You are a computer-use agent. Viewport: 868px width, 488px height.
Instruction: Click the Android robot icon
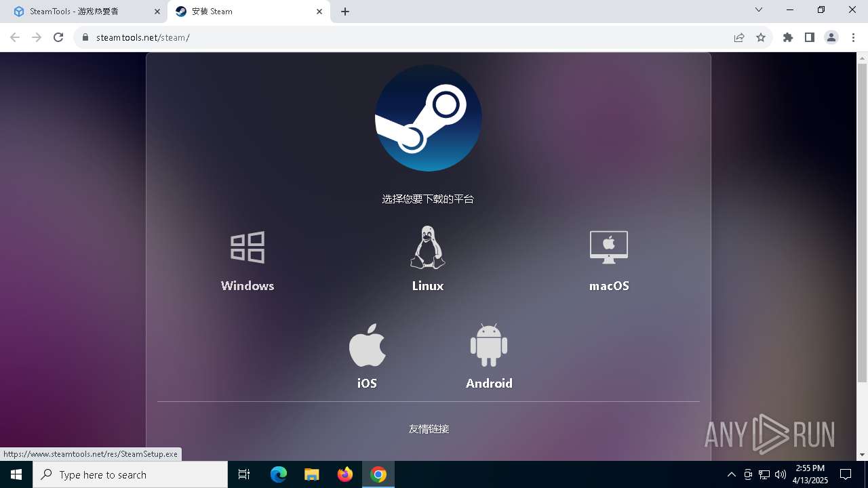489,345
